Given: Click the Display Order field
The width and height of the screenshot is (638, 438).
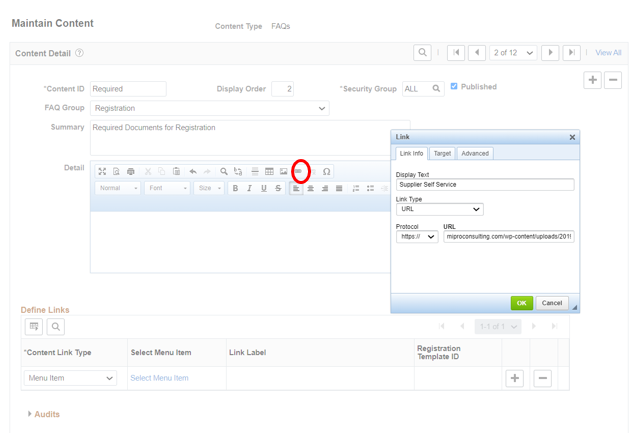Looking at the screenshot, I should pos(283,89).
